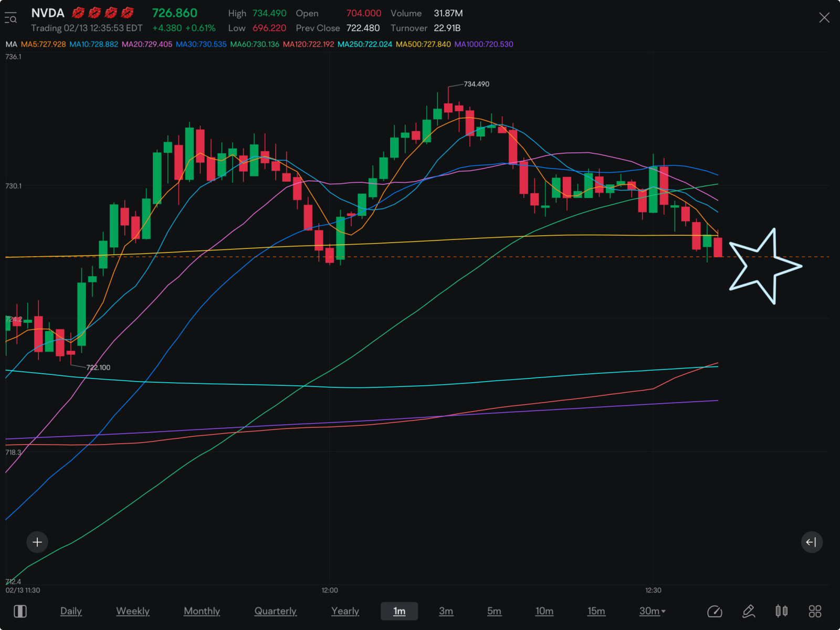Click the MA120:722.192 indicator label
Screen dimensions: 840x630
pyautogui.click(x=309, y=44)
